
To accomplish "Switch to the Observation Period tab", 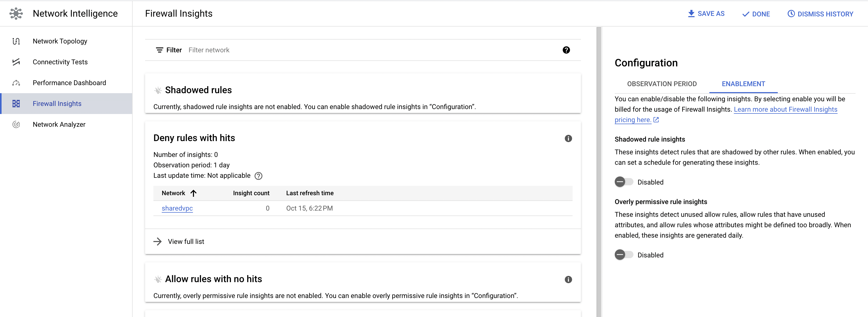I will [662, 84].
